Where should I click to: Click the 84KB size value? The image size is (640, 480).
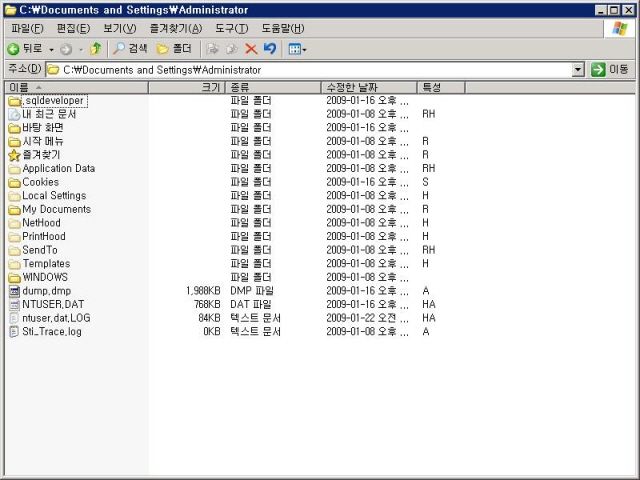tap(209, 318)
